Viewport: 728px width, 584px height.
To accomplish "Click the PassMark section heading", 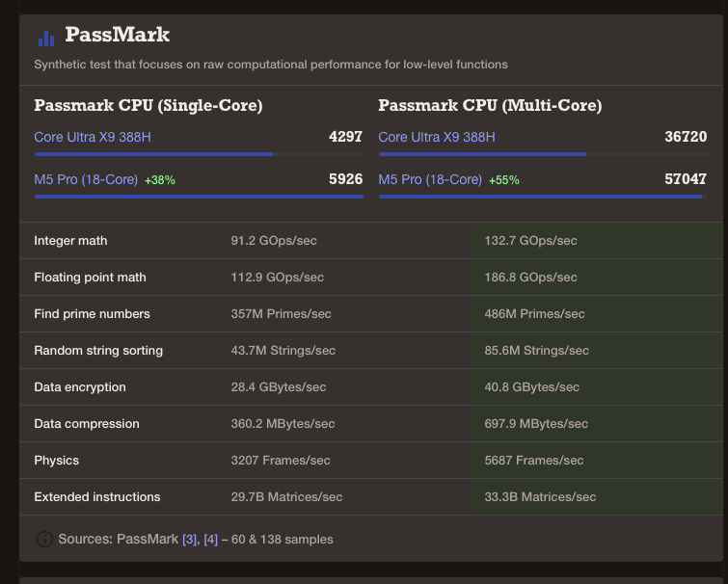I will [x=117, y=35].
